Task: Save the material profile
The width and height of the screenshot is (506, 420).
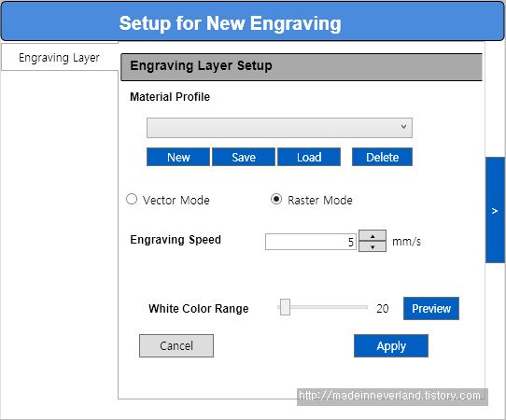Action: coord(244,157)
